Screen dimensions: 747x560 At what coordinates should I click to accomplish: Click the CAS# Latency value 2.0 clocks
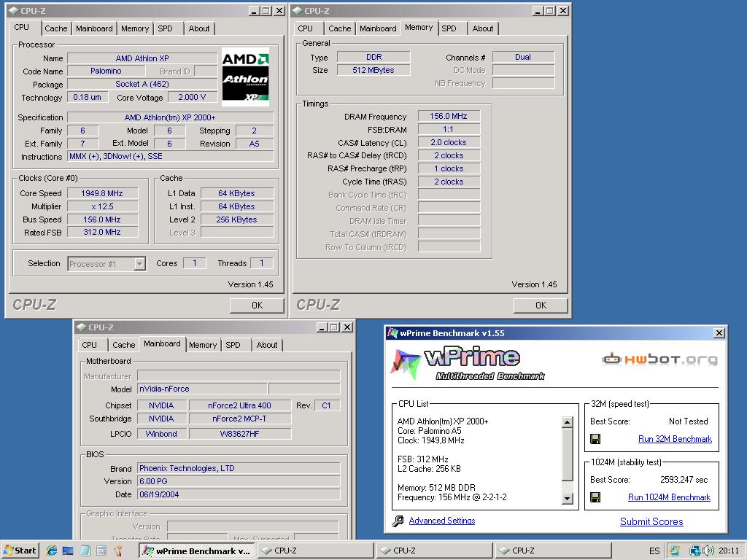pyautogui.click(x=449, y=142)
